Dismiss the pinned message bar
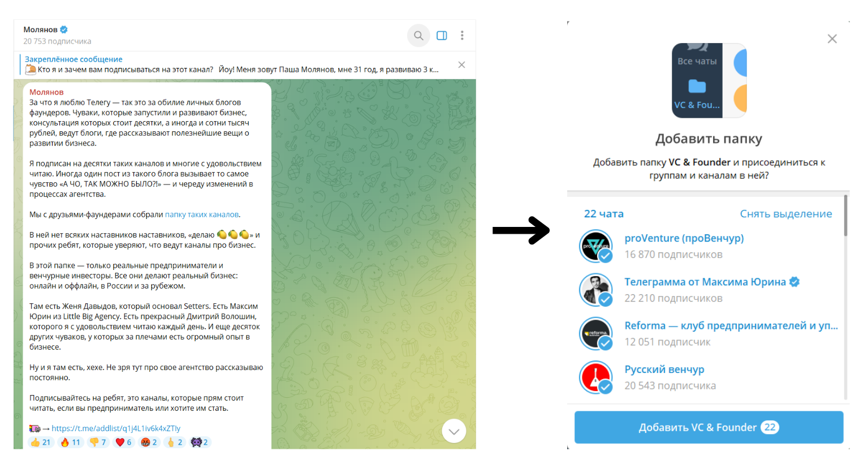 click(x=461, y=65)
